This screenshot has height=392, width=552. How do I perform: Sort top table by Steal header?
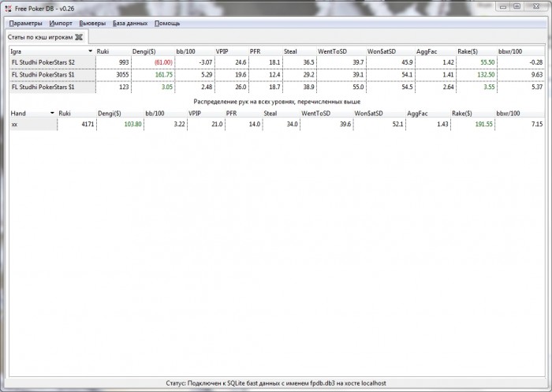(300, 51)
